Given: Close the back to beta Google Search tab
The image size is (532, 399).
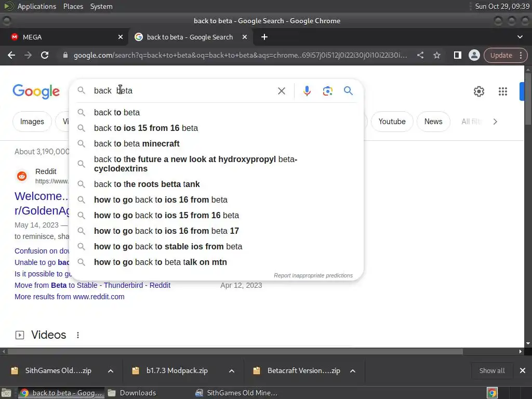Looking at the screenshot, I should [245, 37].
